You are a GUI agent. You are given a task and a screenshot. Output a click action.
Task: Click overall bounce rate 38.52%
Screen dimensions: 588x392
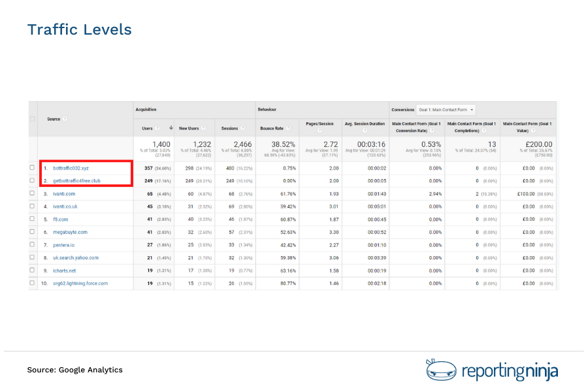pos(283,144)
